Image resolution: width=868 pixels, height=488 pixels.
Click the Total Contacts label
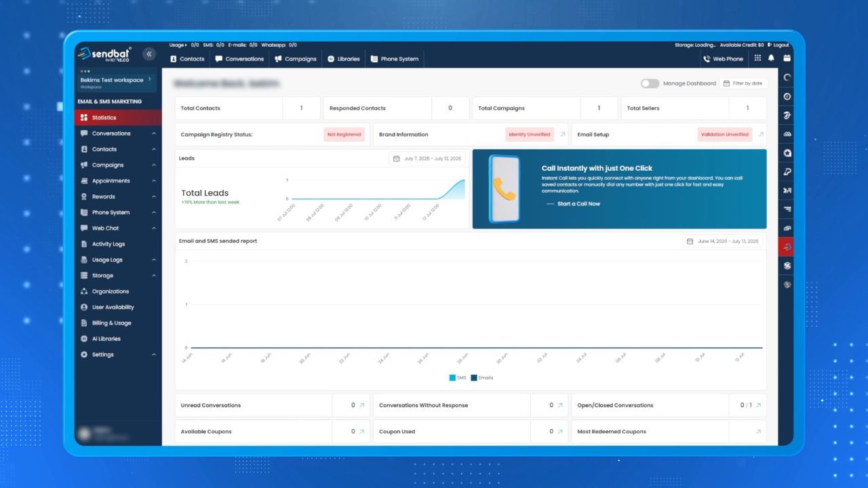click(201, 108)
